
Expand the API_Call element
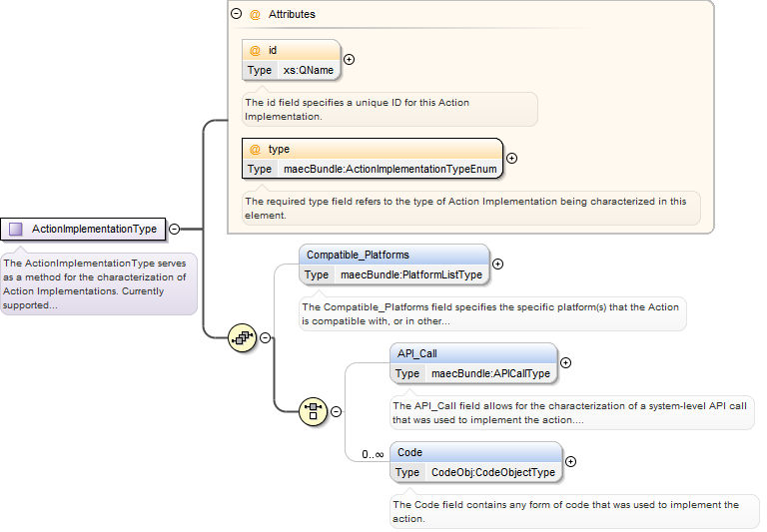(565, 362)
